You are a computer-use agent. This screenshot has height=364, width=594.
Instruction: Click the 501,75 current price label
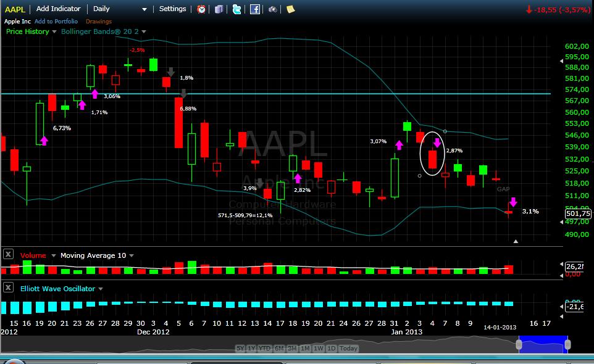coord(578,214)
